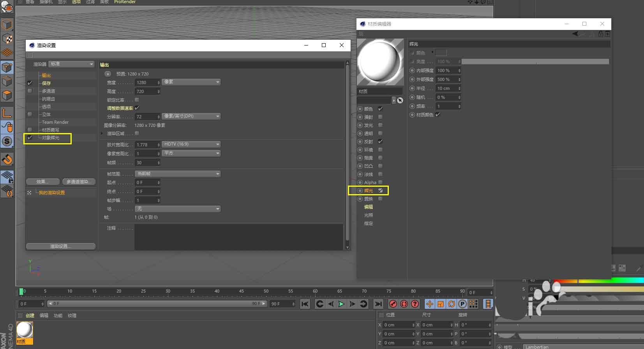
Task: Click the green play forward button
Action: (x=341, y=304)
